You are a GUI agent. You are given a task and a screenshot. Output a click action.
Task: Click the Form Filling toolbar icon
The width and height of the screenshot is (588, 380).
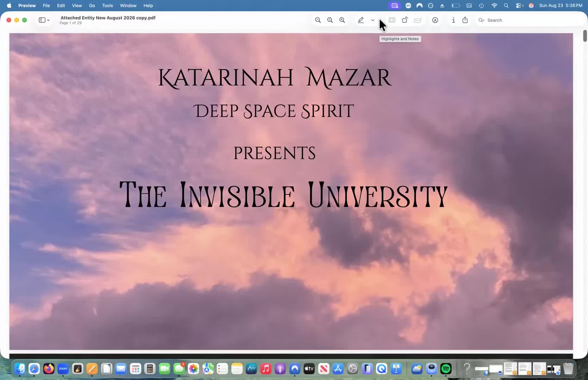pos(418,20)
